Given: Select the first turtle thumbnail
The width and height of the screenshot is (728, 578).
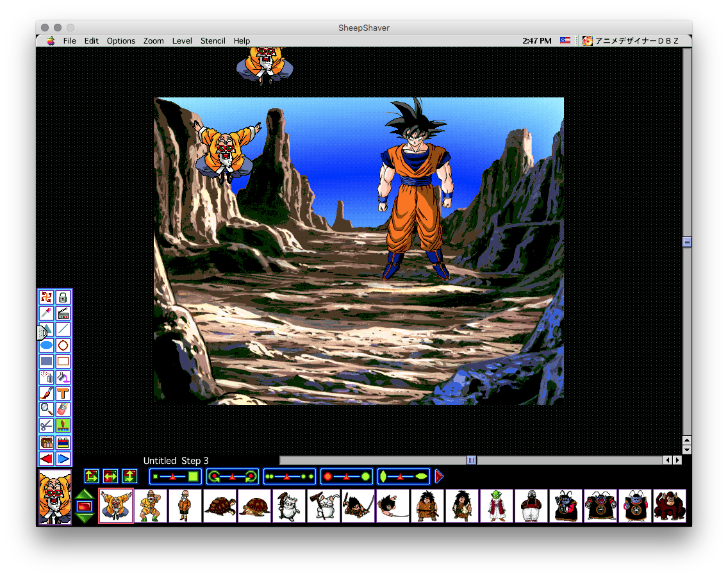Looking at the screenshot, I should 220,506.
